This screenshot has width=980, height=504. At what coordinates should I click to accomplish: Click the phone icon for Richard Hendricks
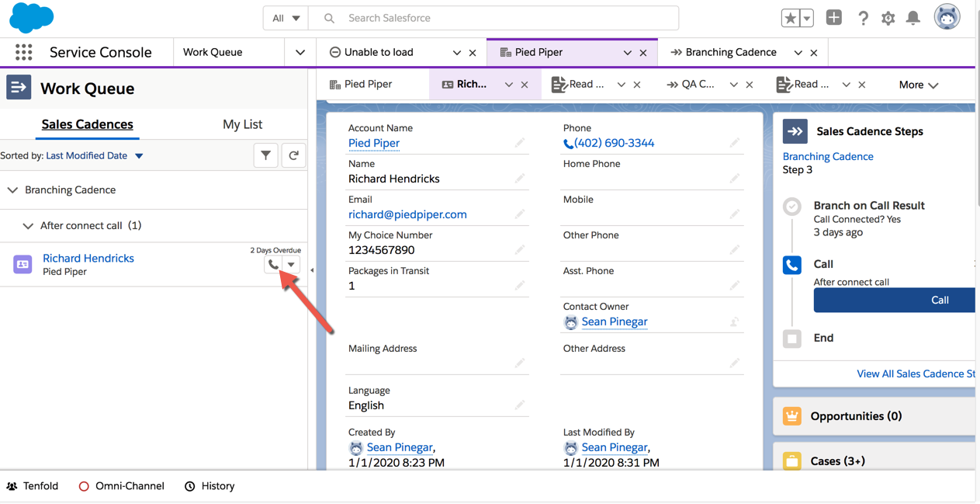tap(273, 265)
